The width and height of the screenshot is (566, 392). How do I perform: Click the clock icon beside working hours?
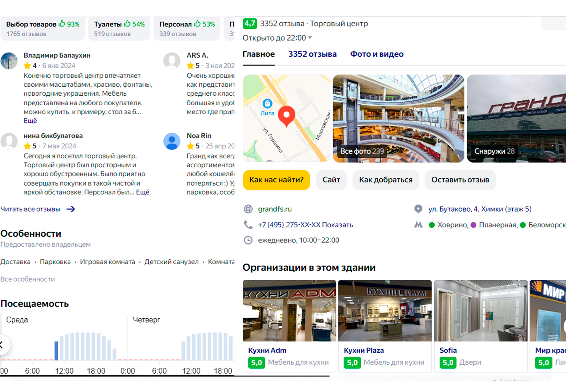248,240
